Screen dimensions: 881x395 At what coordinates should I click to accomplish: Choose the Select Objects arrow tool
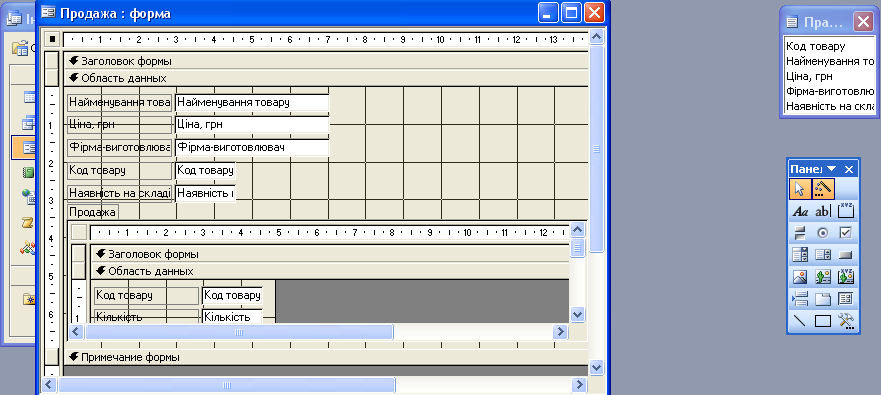click(x=800, y=189)
